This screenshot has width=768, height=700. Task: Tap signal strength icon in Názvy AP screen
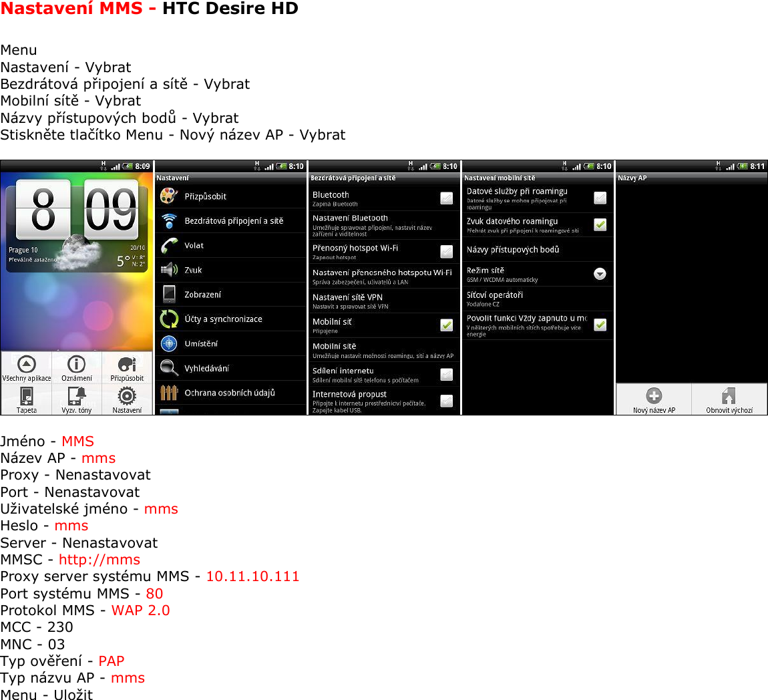click(731, 166)
